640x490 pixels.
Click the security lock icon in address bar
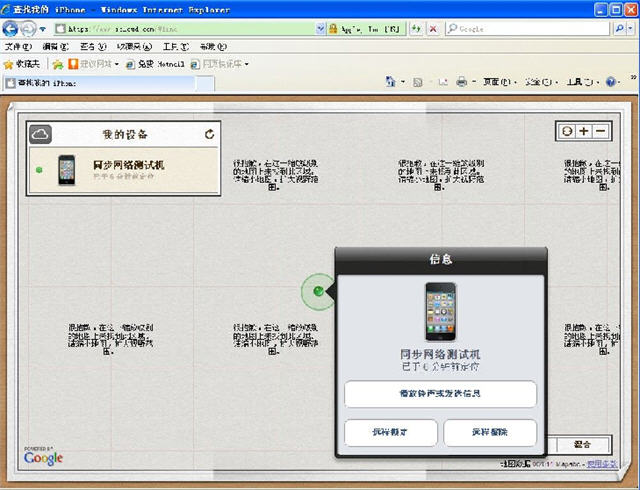[333, 29]
